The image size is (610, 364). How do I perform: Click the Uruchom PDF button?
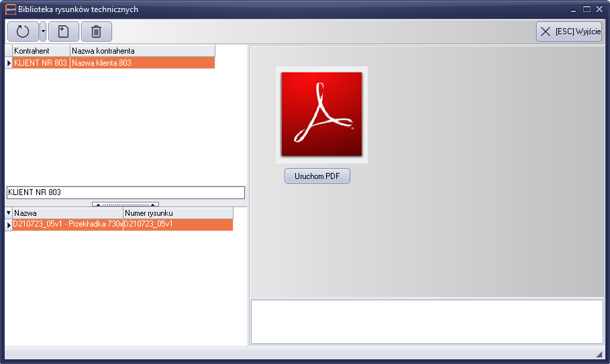317,176
